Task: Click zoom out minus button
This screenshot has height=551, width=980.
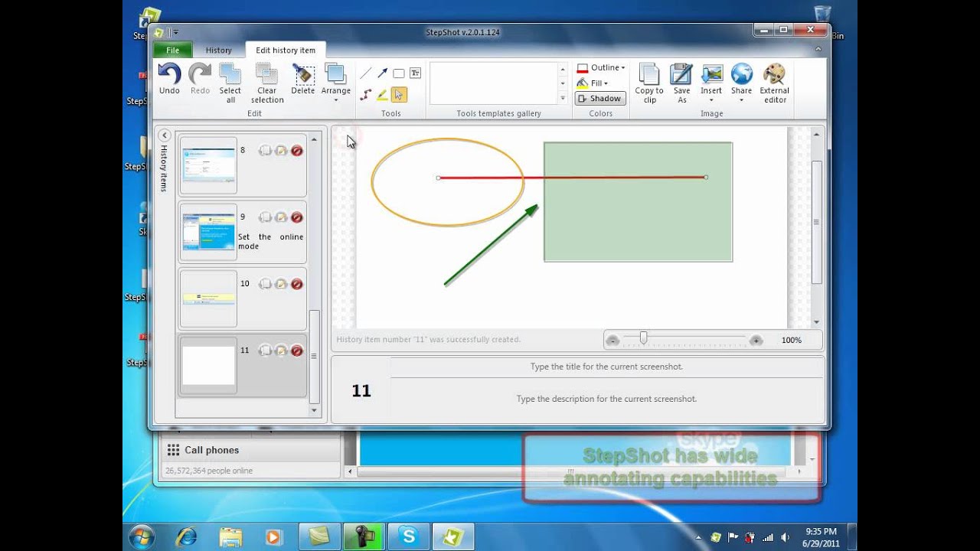Action: 612,340
